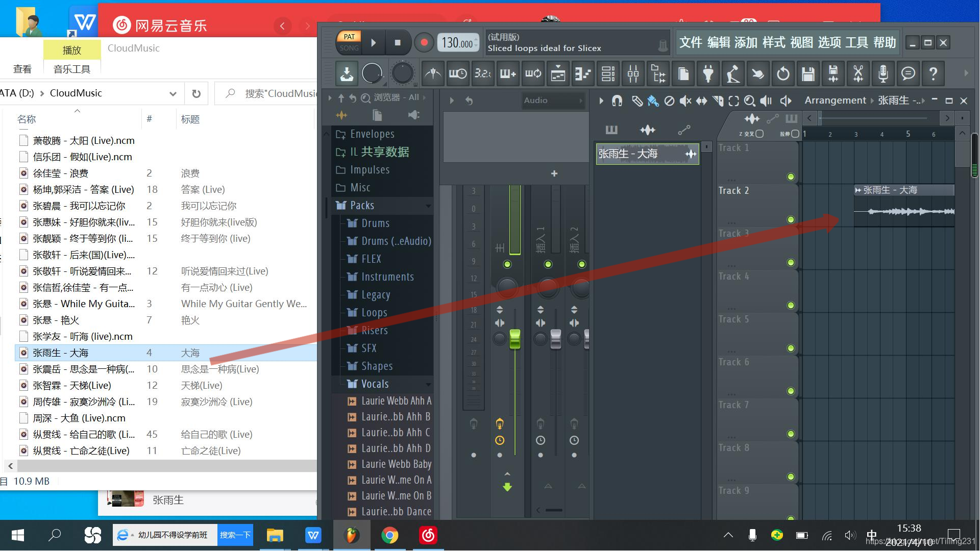The width and height of the screenshot is (980, 551).
Task: Expand the Drums pack folder
Action: point(375,223)
